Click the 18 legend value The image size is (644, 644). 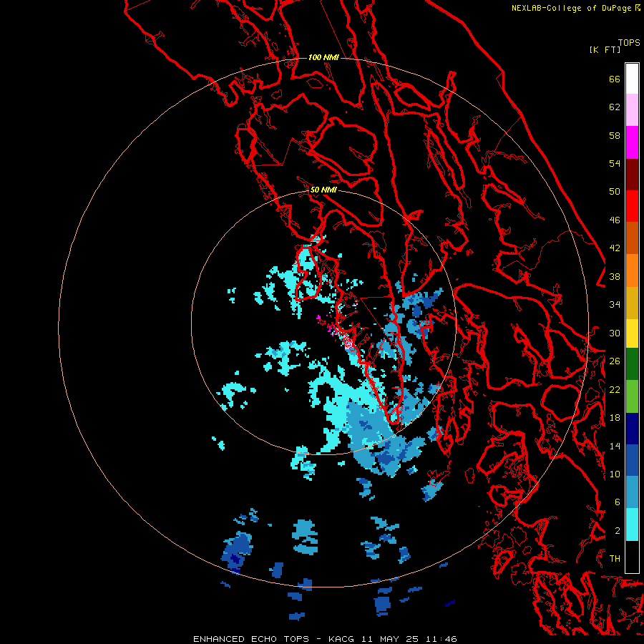(x=615, y=418)
